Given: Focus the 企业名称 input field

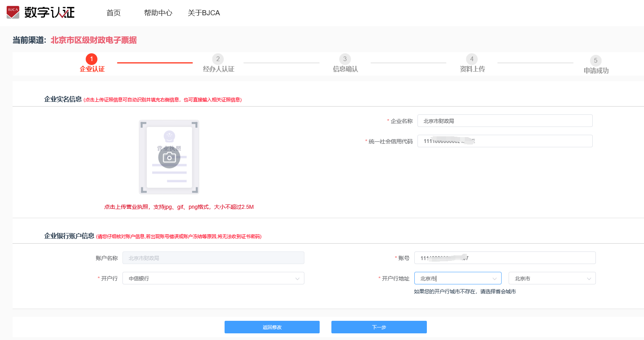Looking at the screenshot, I should [505, 121].
